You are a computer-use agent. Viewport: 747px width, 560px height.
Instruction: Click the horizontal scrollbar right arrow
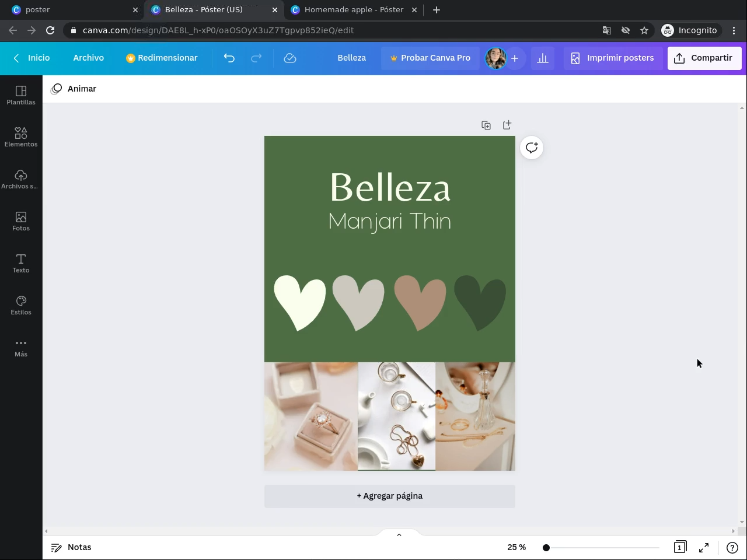734,531
